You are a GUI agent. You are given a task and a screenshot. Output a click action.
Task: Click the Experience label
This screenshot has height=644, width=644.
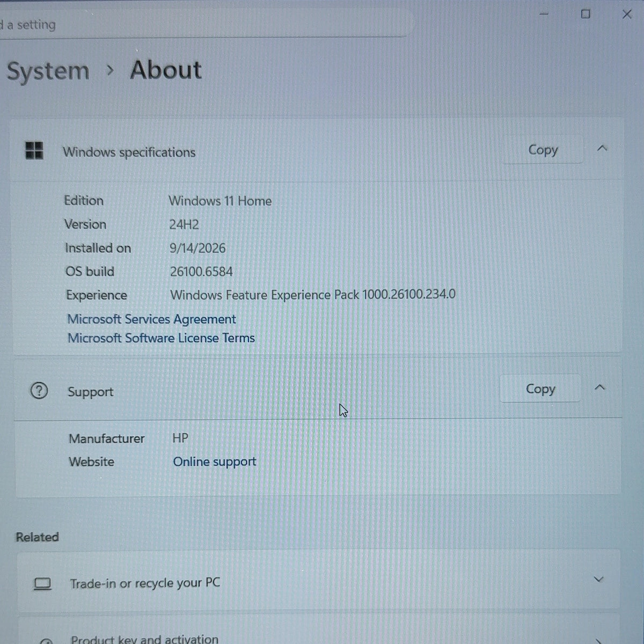click(x=97, y=295)
